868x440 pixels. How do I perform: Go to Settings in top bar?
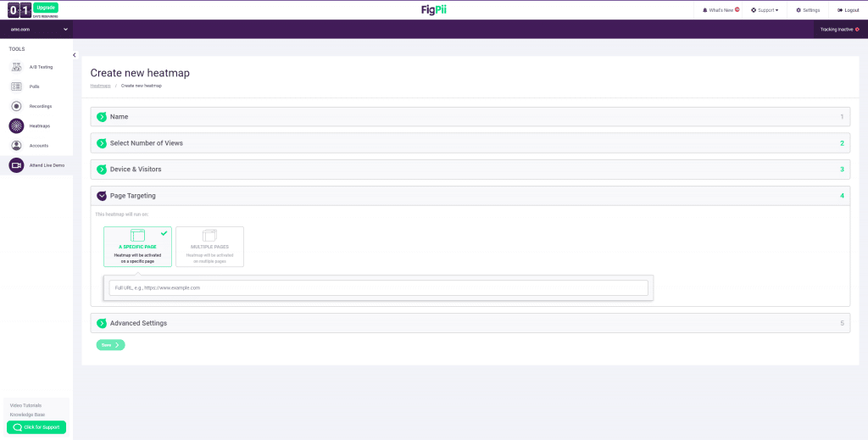808,10
